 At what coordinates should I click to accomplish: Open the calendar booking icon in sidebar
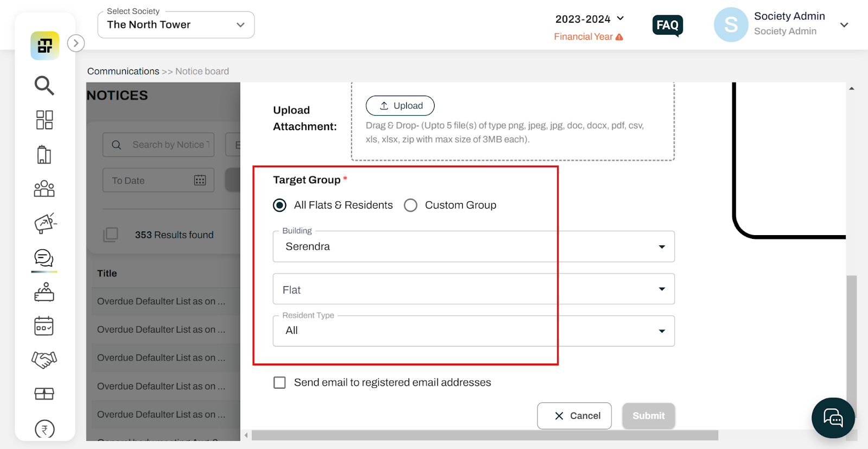click(44, 326)
